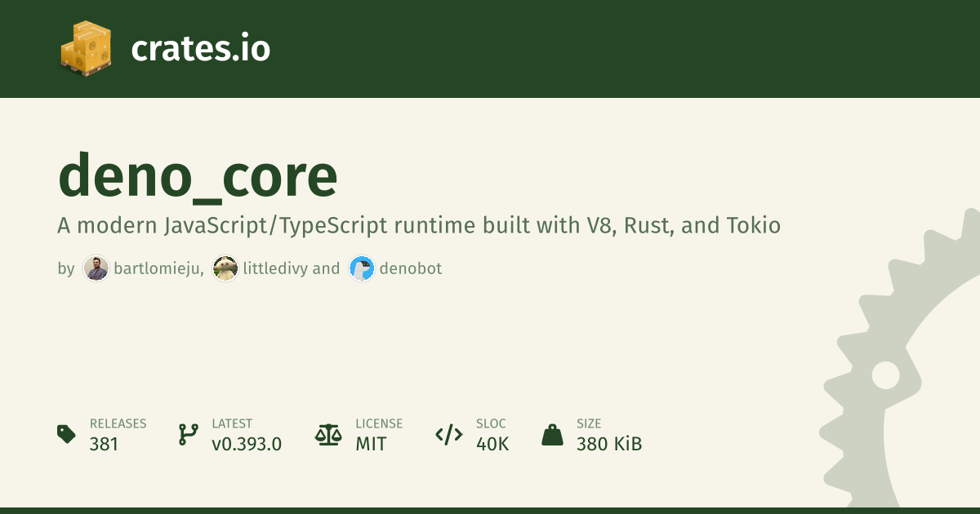980x514 pixels.
Task: Click the license scales icon
Action: click(328, 434)
